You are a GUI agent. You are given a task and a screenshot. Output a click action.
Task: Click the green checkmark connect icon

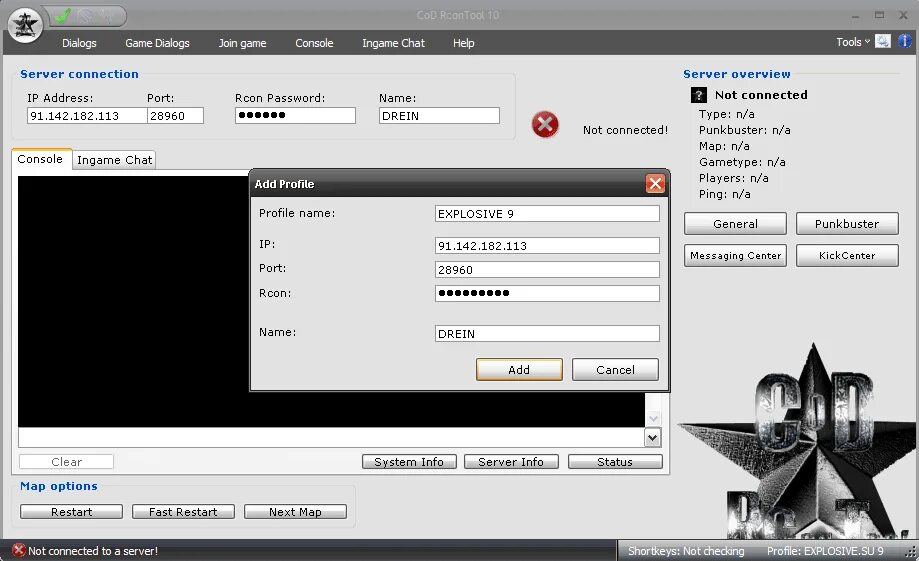pyautogui.click(x=62, y=16)
